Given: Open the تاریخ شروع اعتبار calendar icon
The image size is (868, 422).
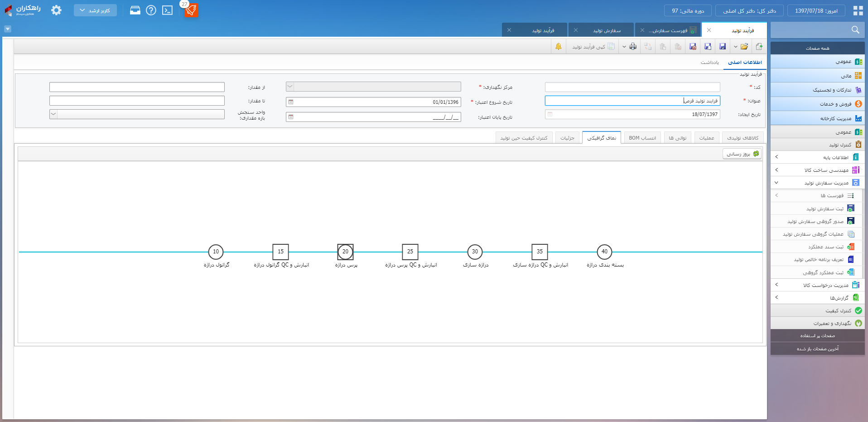Looking at the screenshot, I should click(x=291, y=102).
